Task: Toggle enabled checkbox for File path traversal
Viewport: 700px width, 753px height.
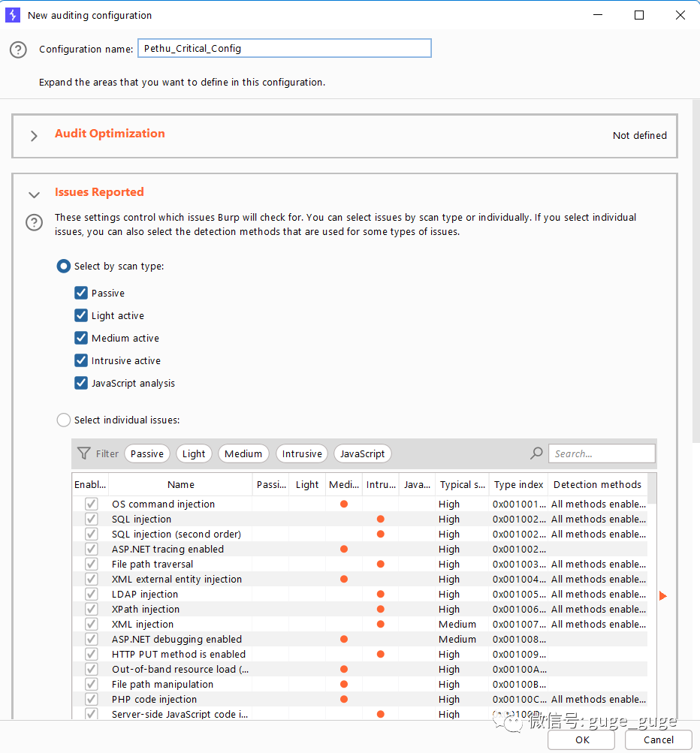Action: (x=92, y=564)
